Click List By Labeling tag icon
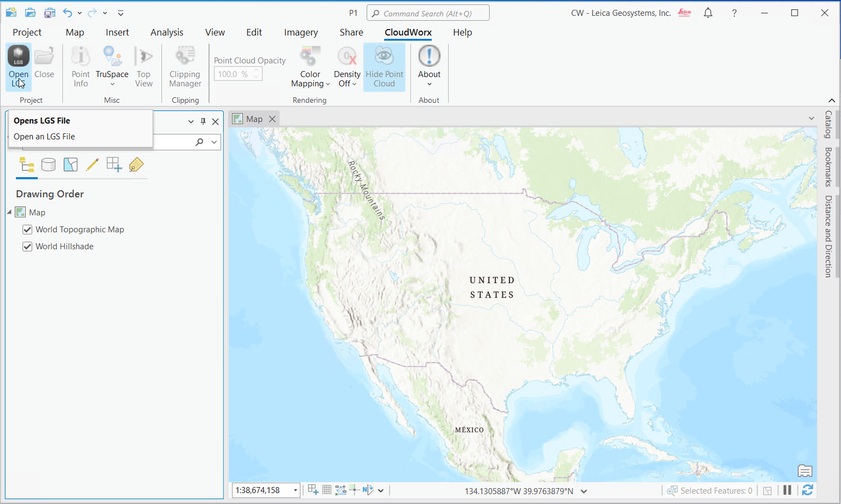 [x=136, y=165]
